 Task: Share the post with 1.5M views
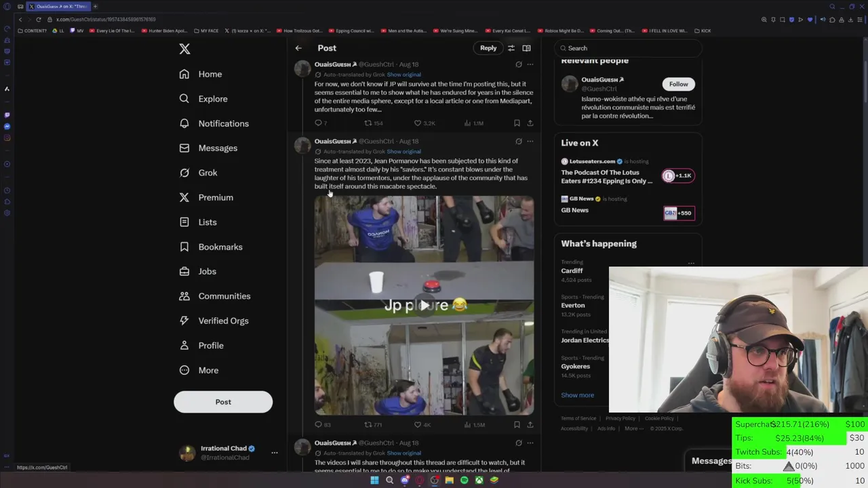[x=530, y=424]
